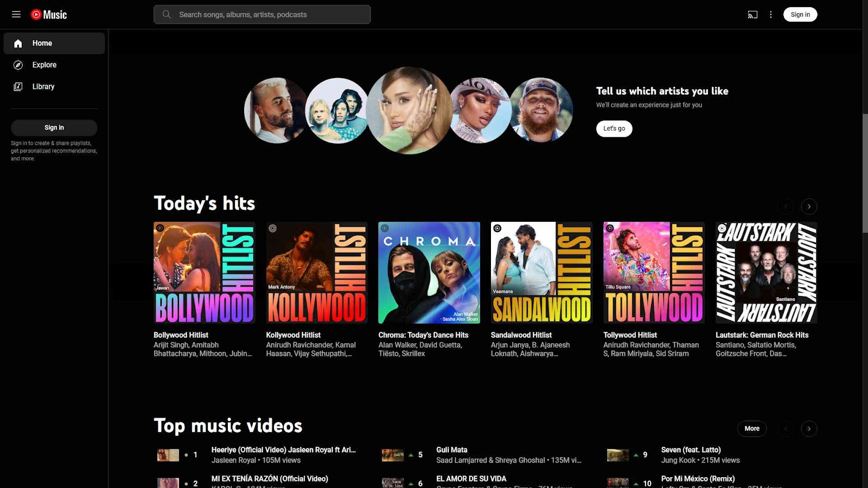Click the magnifier icon in search bar
This screenshot has height=488, width=868.
tap(167, 15)
